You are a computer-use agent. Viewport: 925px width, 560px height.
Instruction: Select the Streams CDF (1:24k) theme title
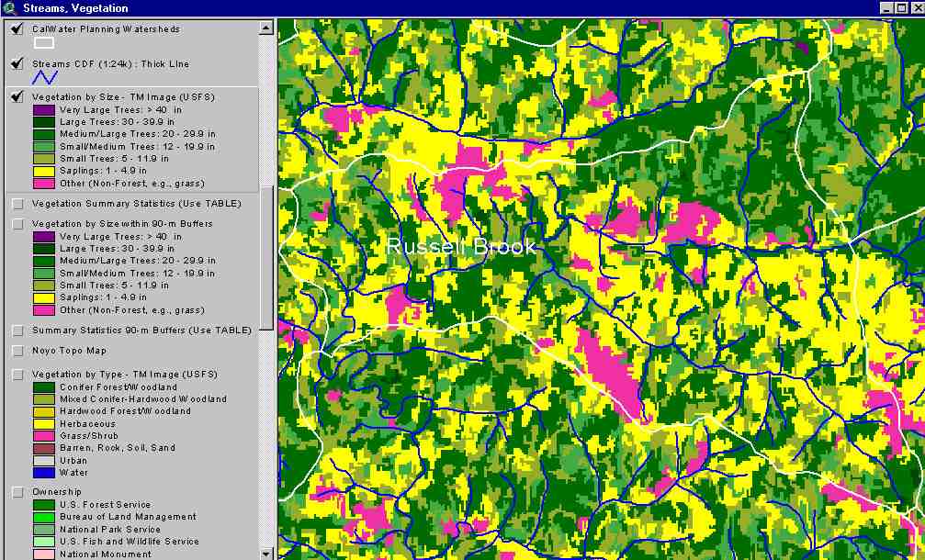(111, 63)
